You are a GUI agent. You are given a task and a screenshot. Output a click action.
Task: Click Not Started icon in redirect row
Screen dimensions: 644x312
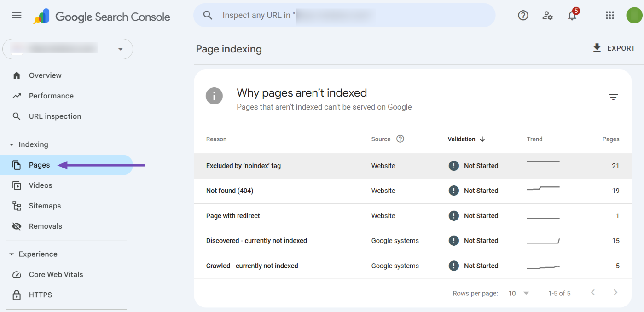click(x=454, y=216)
